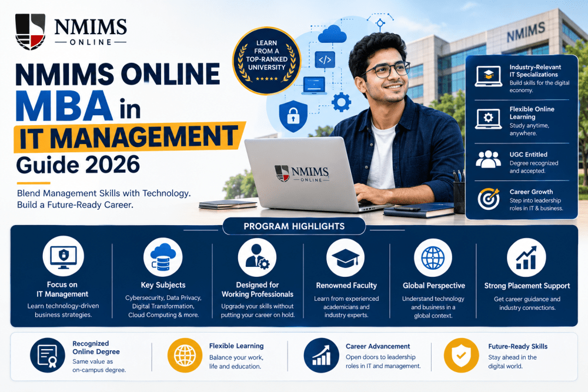The width and height of the screenshot is (588, 392).
Task: Click the people group icon for UGC Entitled
Action: point(488,159)
